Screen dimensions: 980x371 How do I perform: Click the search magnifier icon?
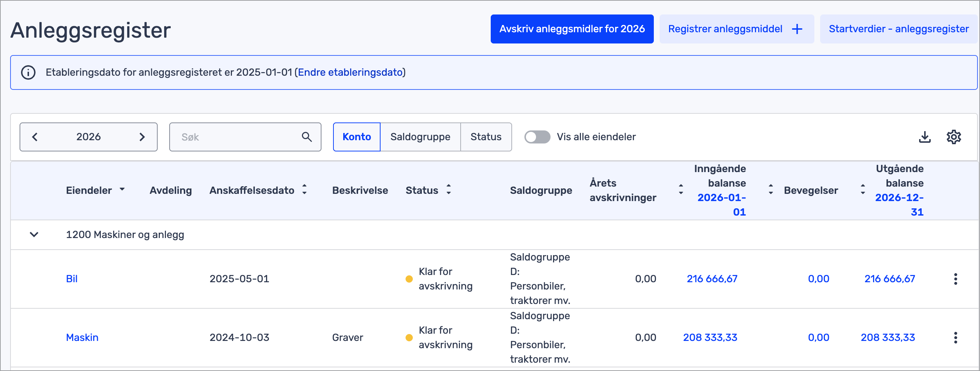click(x=307, y=137)
